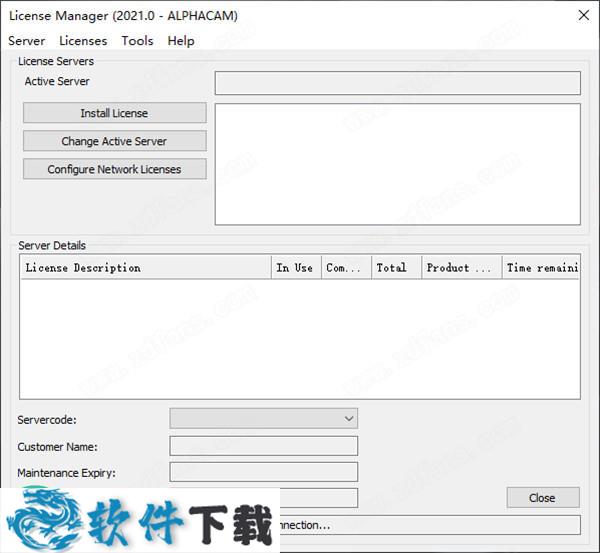This screenshot has height=553, width=600.
Task: Open the Licenses menu
Action: (83, 41)
